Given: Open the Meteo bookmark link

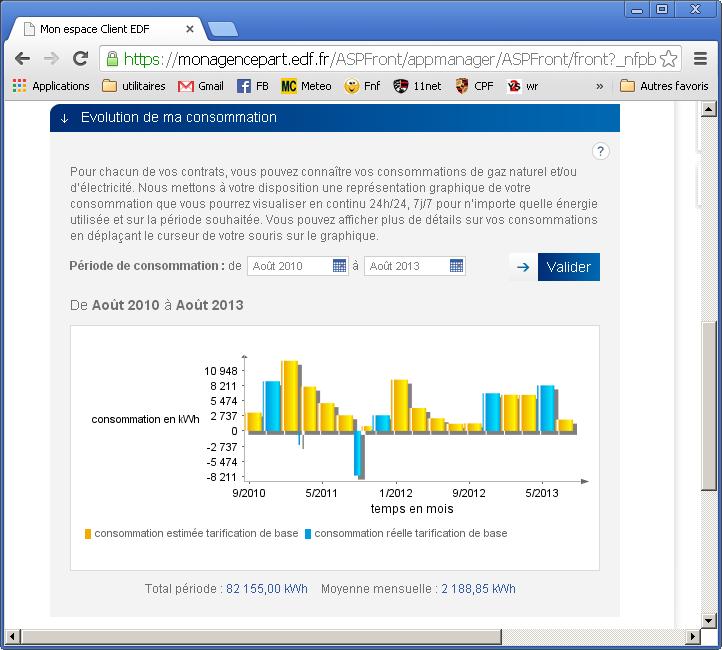Looking at the screenshot, I should pyautogui.click(x=306, y=86).
